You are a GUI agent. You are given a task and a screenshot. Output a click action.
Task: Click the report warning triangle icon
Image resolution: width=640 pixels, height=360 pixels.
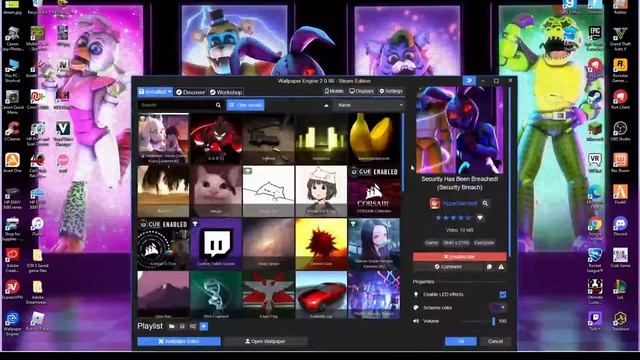coord(501,267)
